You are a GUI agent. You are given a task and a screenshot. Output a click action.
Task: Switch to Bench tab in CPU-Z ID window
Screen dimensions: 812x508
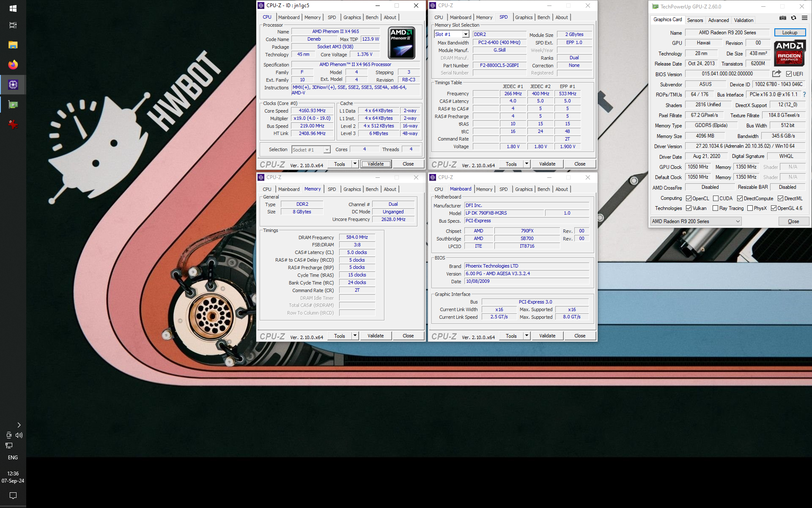(372, 17)
